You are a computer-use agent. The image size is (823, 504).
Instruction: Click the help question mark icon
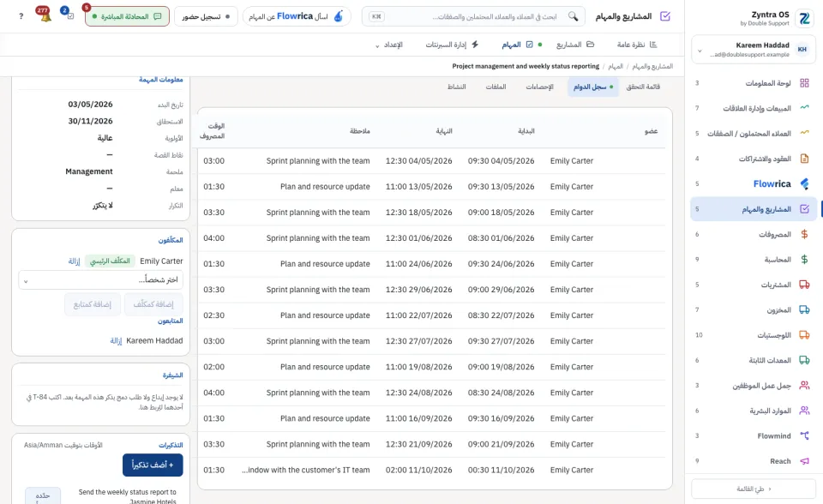(x=21, y=16)
